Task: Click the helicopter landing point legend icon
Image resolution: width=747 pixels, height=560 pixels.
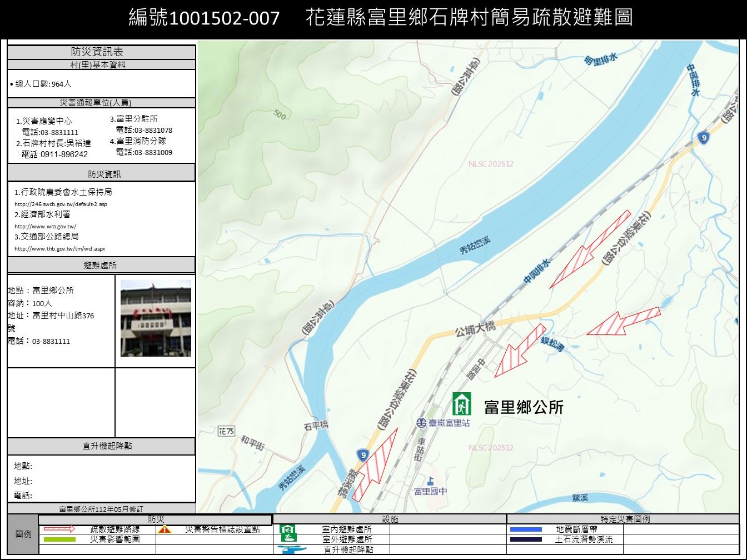Action: pyautogui.click(x=292, y=550)
